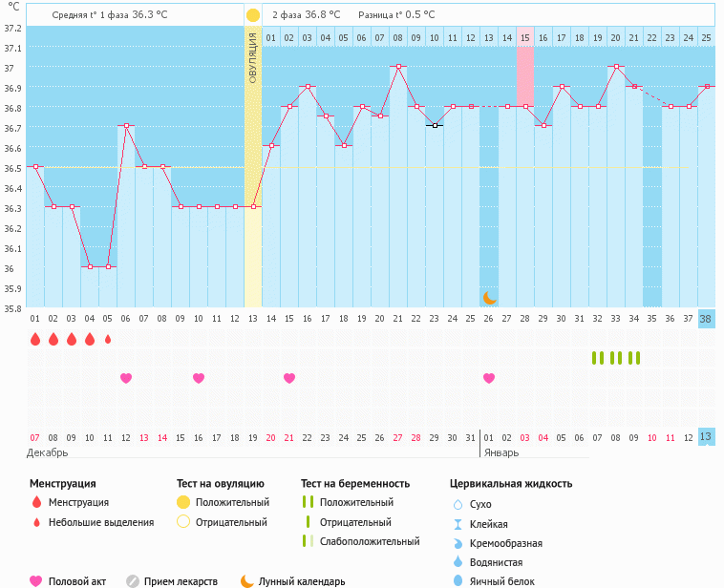
Task: Select the heart icon on cycle day 15
Action: 289,378
